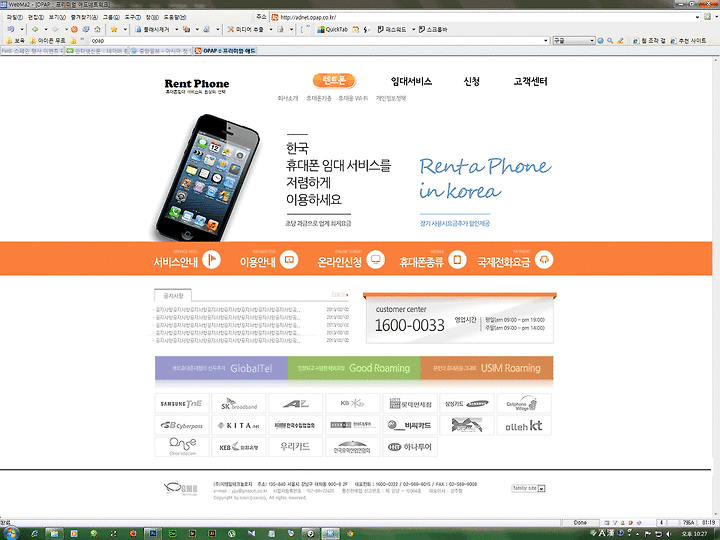
Task: Click the green back arrow toolbar icon
Action: point(35,29)
